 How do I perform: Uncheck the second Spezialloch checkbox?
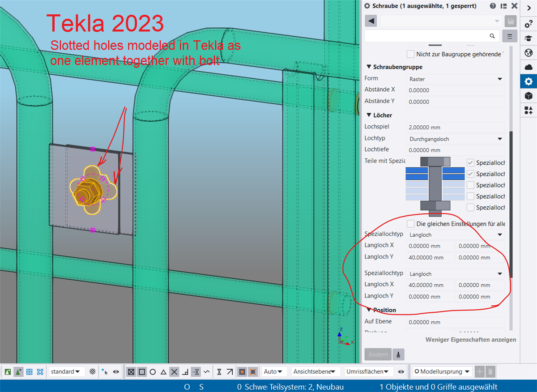[x=470, y=174]
